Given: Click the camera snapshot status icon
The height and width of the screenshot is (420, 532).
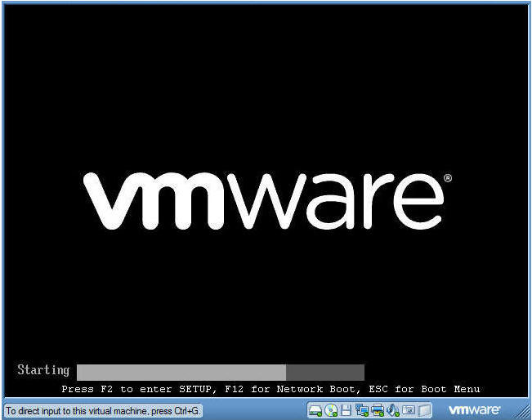Looking at the screenshot, I should tap(409, 410).
